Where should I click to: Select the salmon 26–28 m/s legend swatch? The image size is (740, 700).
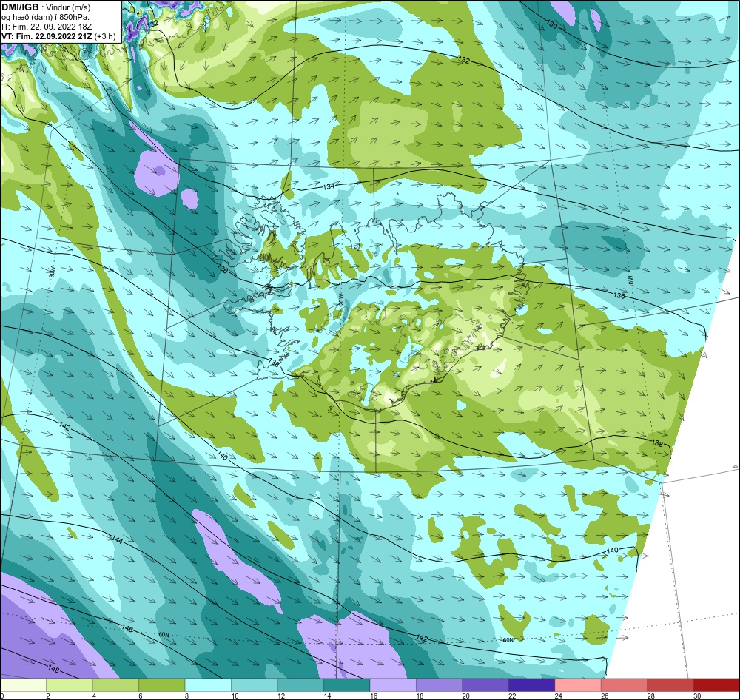pos(625,685)
